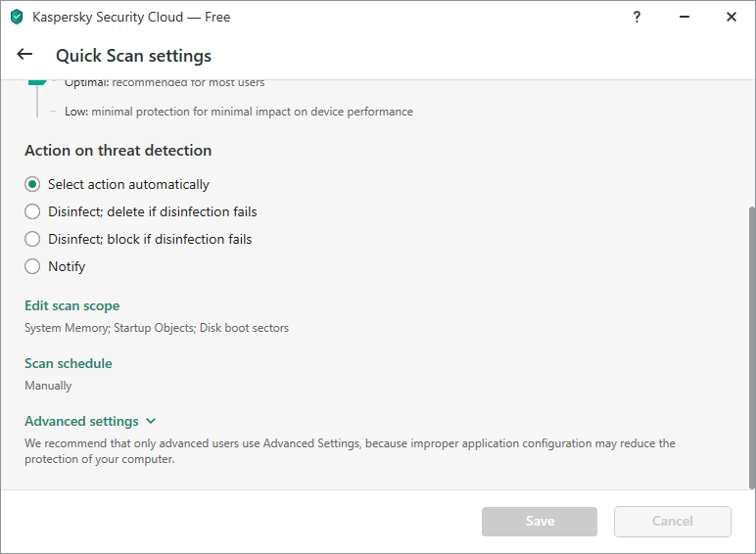Click the Cancel button
The height and width of the screenshot is (554, 756).
pyautogui.click(x=673, y=522)
